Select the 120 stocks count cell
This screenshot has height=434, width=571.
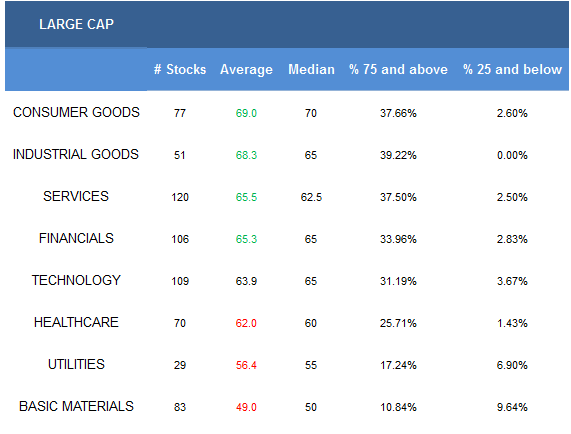point(180,197)
